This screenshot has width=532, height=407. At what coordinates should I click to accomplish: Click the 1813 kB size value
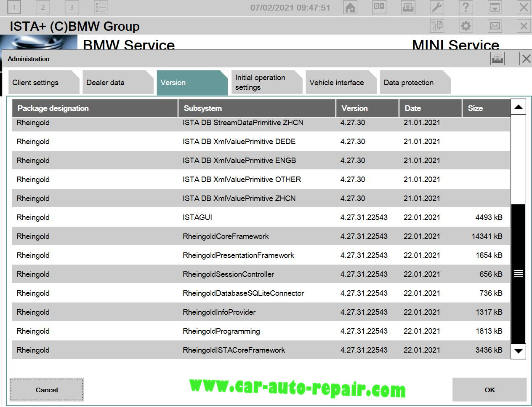(x=489, y=331)
